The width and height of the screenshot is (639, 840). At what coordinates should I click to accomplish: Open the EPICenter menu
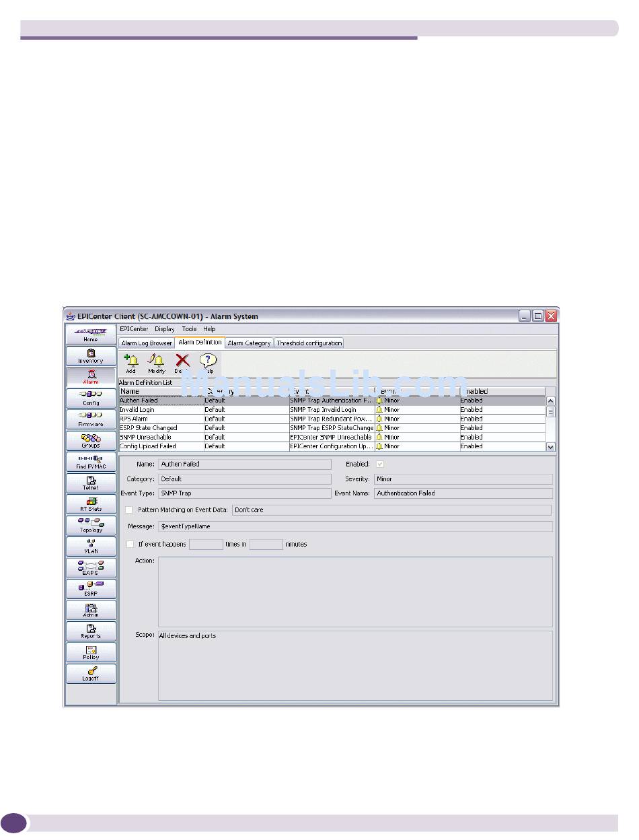[x=135, y=329]
